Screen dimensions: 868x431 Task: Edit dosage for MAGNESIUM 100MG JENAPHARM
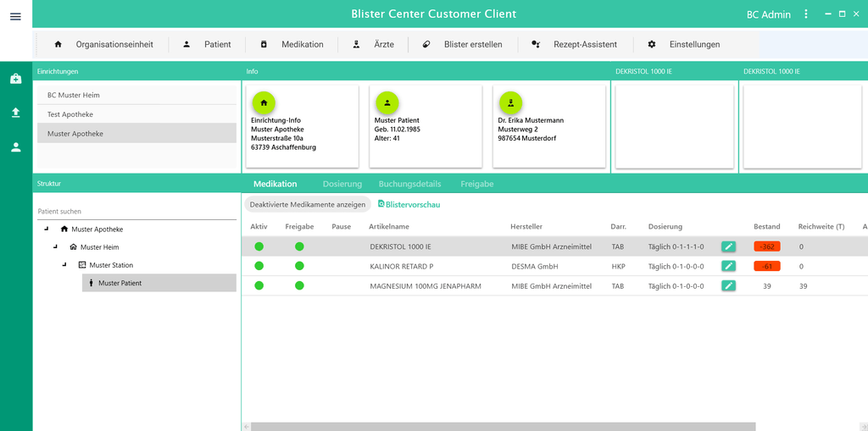[728, 285]
